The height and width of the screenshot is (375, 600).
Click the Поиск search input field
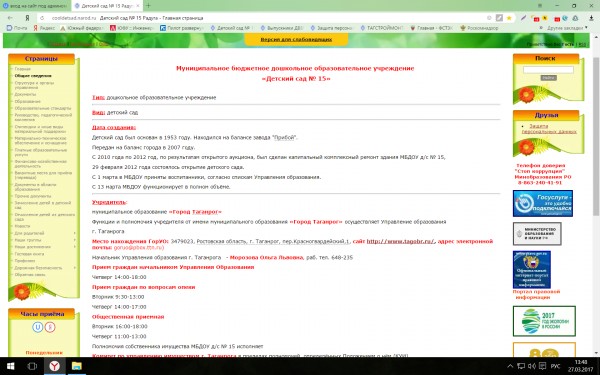548,70
